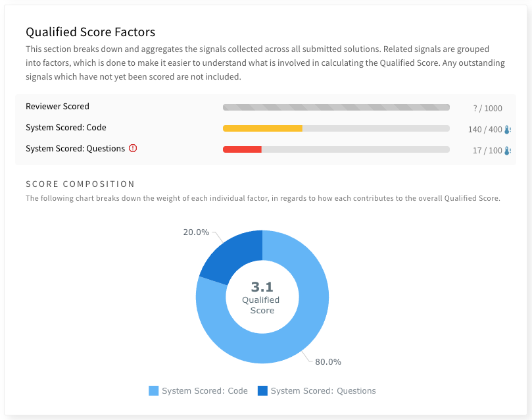
Task: Click the thermometer icon beside 17 / 100
Action: coord(506,149)
